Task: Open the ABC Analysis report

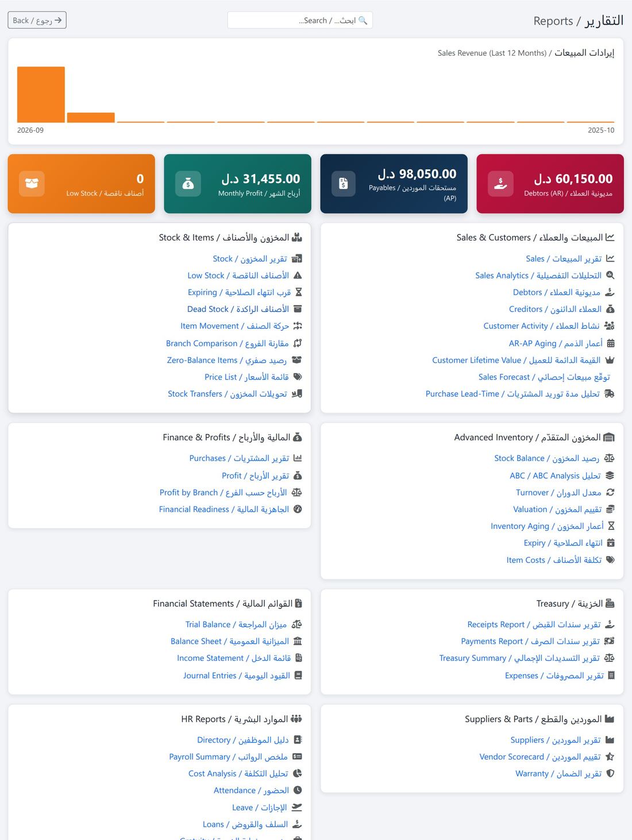Action: [555, 475]
